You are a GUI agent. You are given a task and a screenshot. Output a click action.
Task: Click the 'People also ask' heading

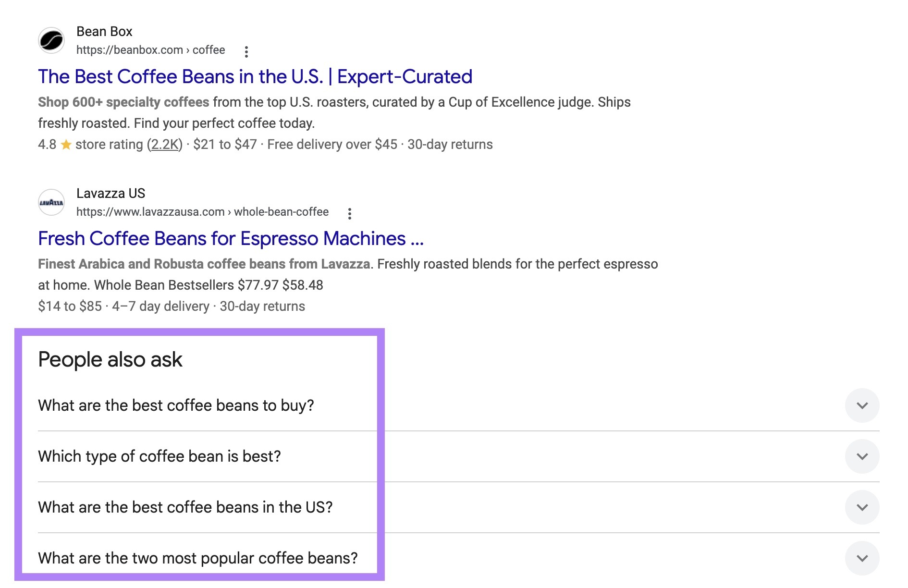(x=110, y=359)
